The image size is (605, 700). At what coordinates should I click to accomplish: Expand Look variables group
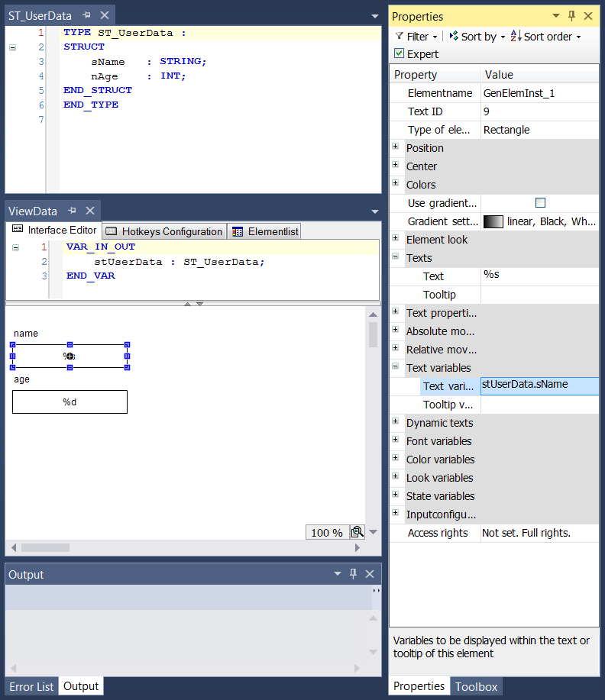396,476
